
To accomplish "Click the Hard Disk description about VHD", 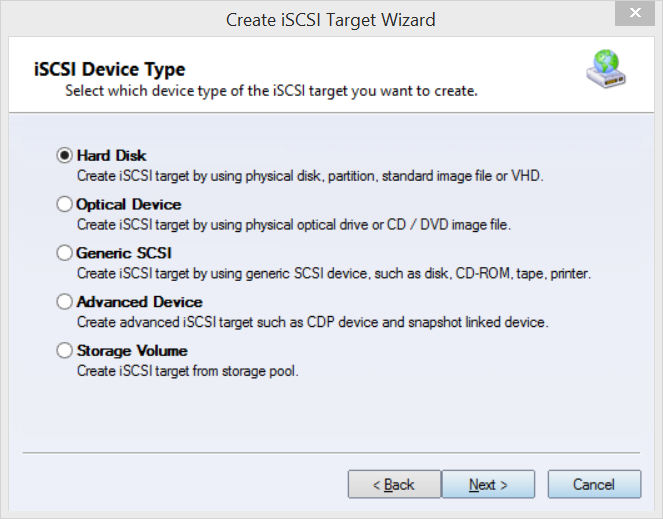I will pos(310,176).
